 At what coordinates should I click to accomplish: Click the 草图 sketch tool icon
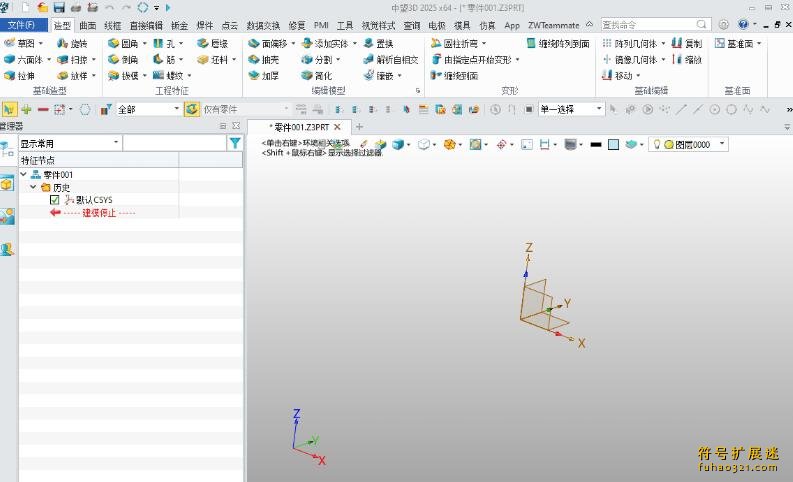coord(9,43)
